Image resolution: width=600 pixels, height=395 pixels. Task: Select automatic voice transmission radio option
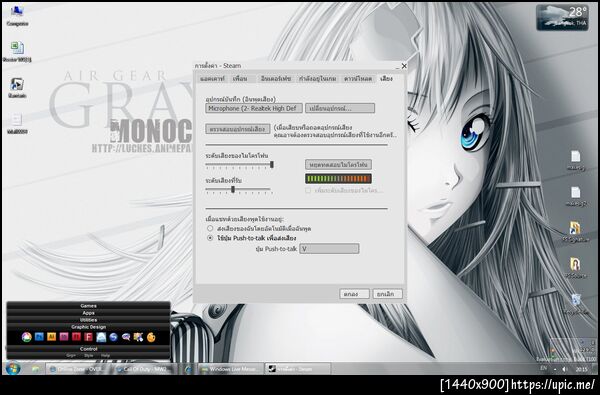pyautogui.click(x=210, y=228)
